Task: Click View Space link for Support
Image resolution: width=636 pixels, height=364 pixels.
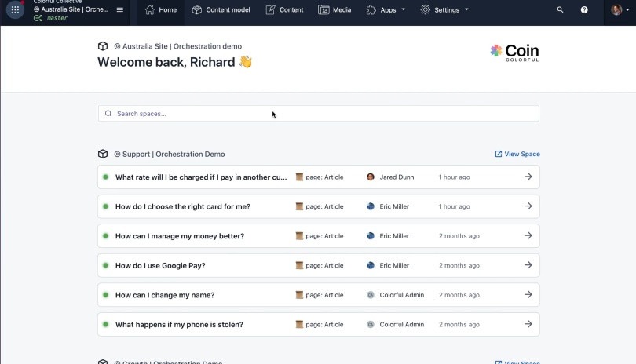Action: coord(517,154)
